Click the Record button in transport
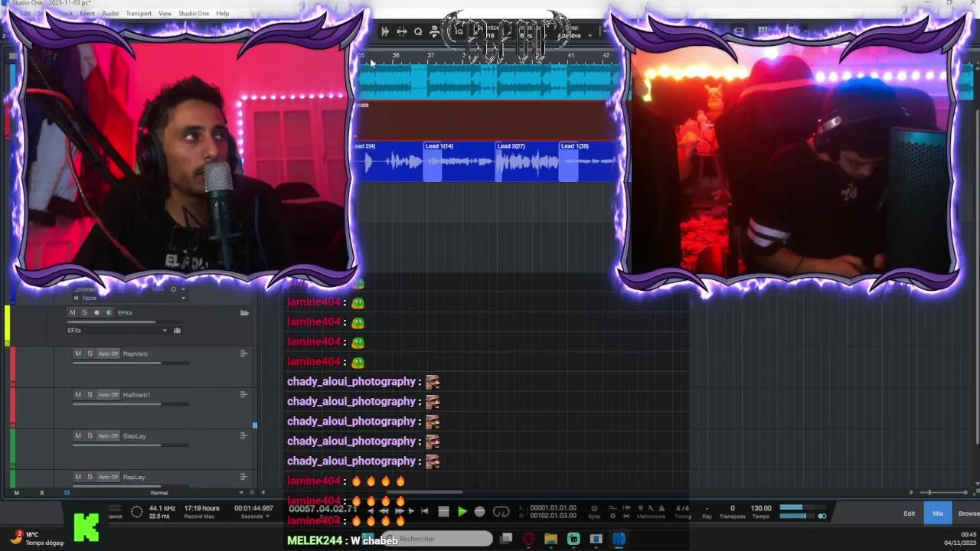 point(480,511)
